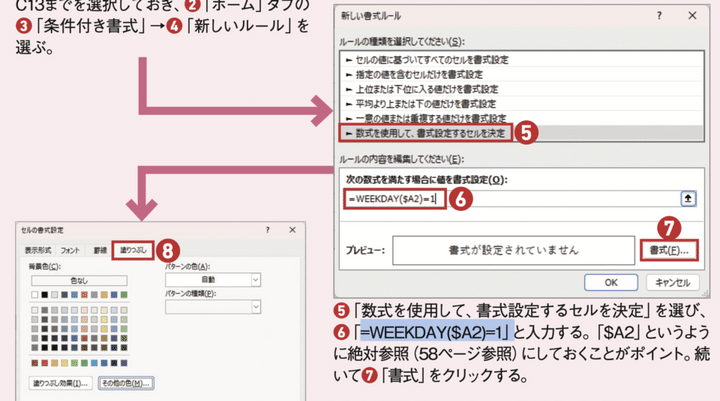Open その他の色(M)... color options
The height and width of the screenshot is (401, 720).
tap(126, 383)
